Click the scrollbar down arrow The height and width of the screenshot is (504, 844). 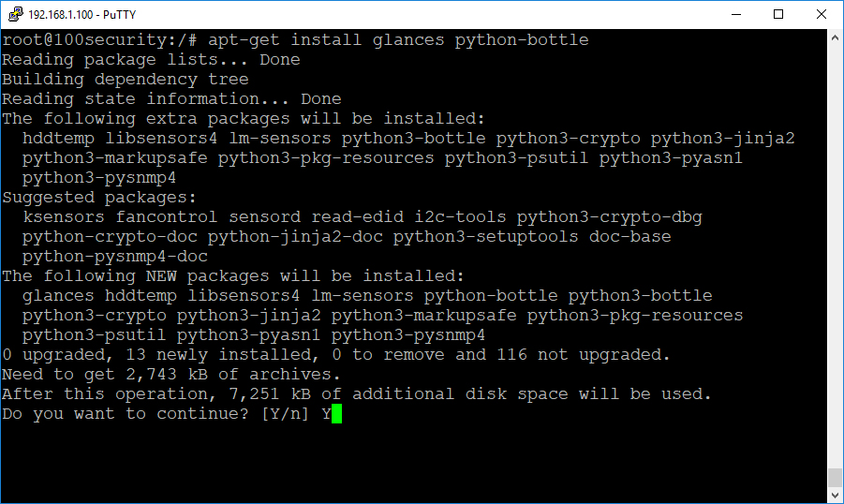pyautogui.click(x=835, y=495)
